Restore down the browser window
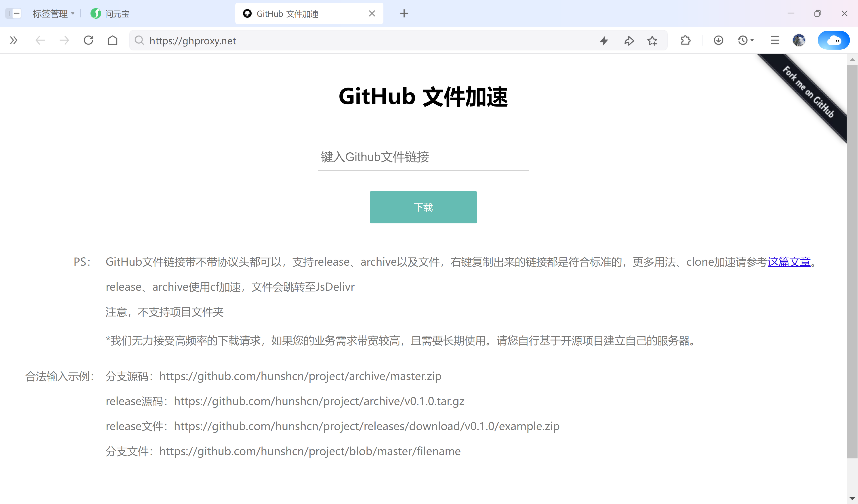Viewport: 858px width, 504px height. point(818,14)
